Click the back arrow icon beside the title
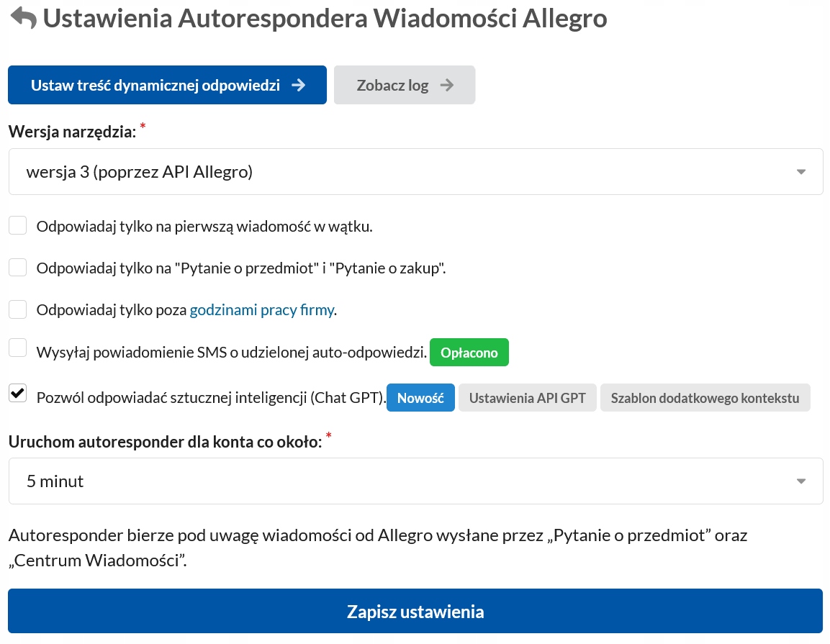 24,18
